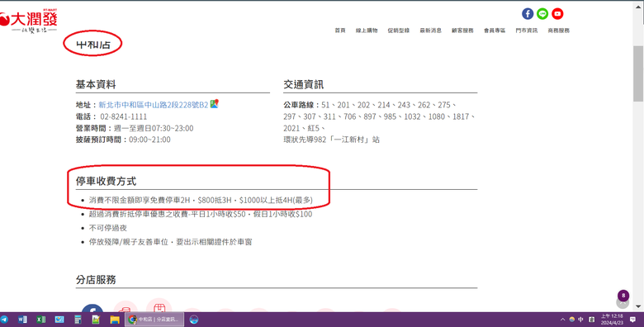Click the 基本資料 section heading
The image size is (644, 327).
click(96, 84)
